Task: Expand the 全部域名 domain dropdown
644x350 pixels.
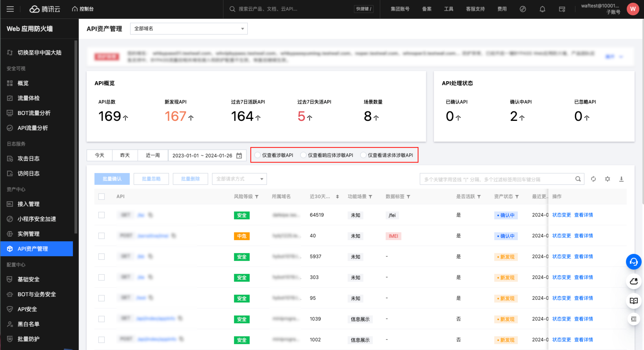Action: point(189,29)
